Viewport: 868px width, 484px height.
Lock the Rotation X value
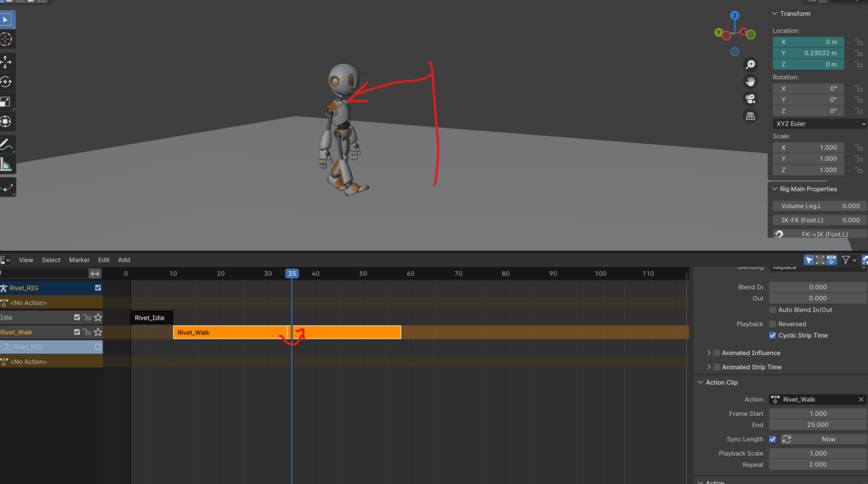pos(859,88)
